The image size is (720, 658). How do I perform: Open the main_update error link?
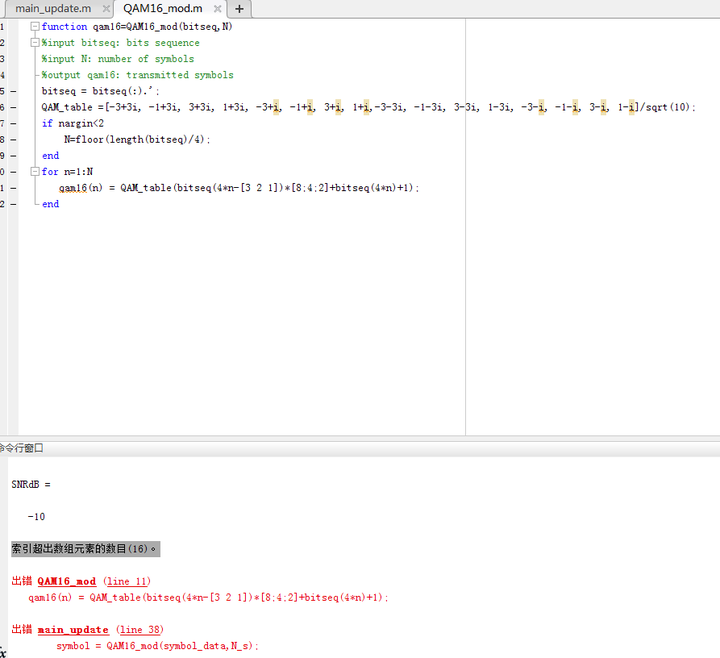pyautogui.click(x=73, y=630)
